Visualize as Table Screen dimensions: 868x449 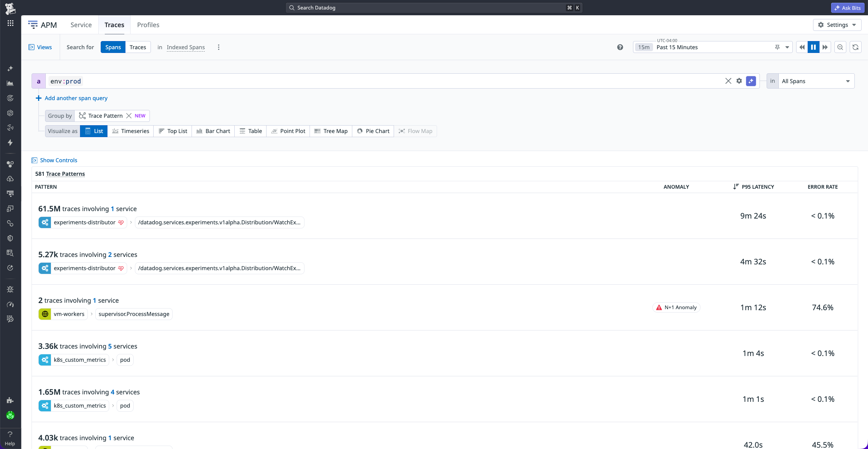pos(251,131)
